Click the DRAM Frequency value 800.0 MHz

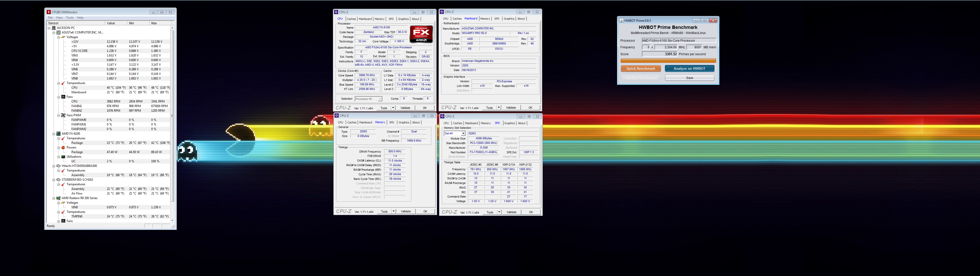[x=395, y=151]
